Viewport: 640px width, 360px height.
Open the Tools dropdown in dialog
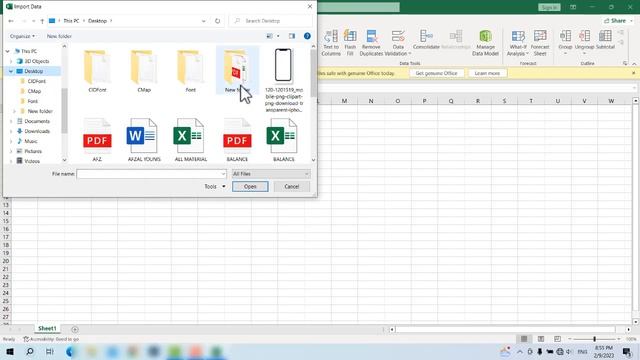pos(215,187)
